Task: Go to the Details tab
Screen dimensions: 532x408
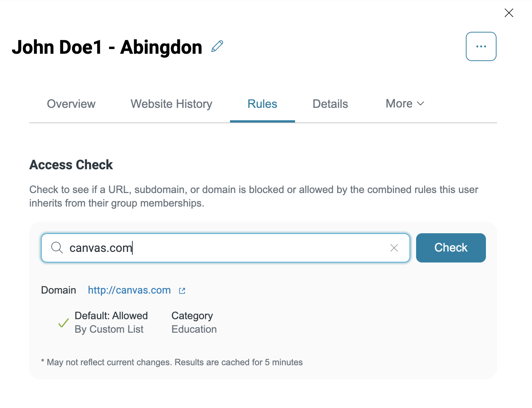Action: (330, 104)
